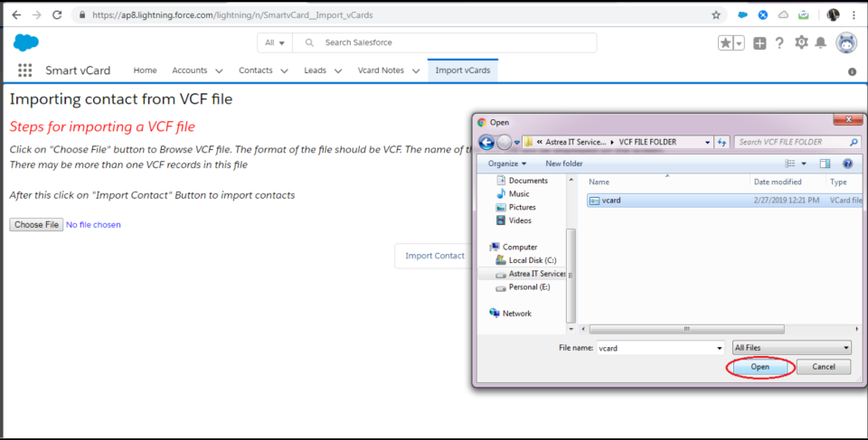This screenshot has width=868, height=440.
Task: Click the refresh button beside the path bar
Action: click(722, 142)
